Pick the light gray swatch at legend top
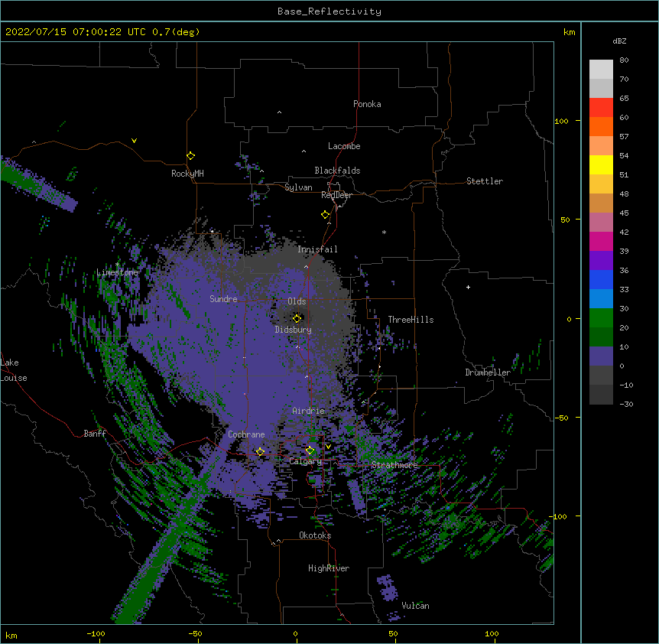This screenshot has width=659, height=644. (x=601, y=70)
